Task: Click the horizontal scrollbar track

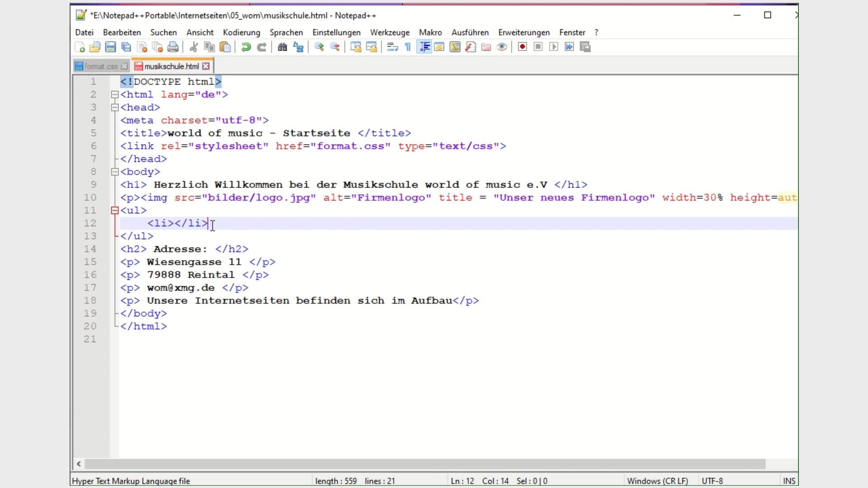Action: click(781, 464)
